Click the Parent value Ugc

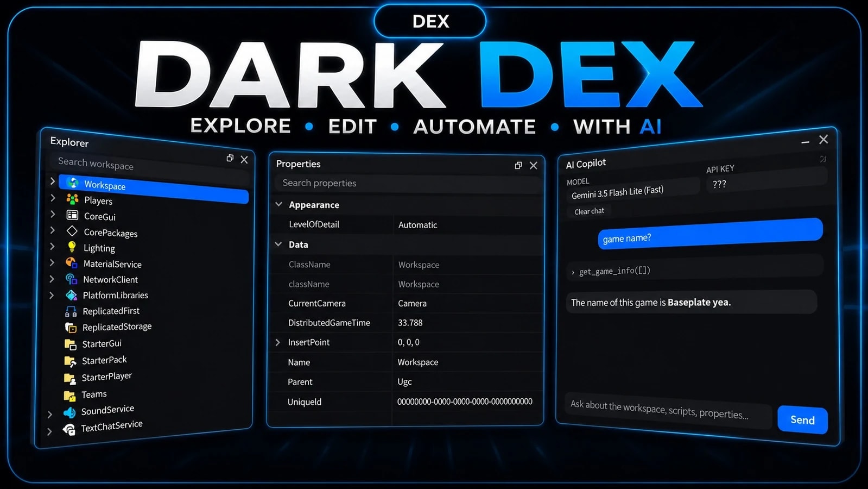404,381
